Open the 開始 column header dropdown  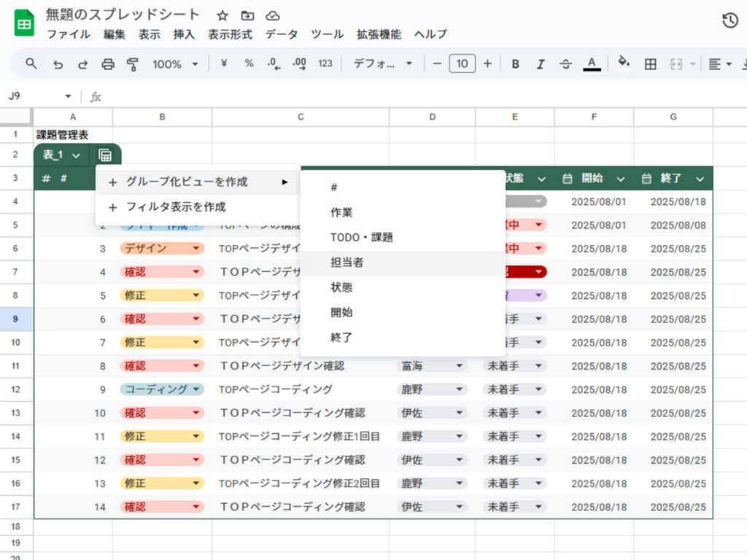coord(620,179)
